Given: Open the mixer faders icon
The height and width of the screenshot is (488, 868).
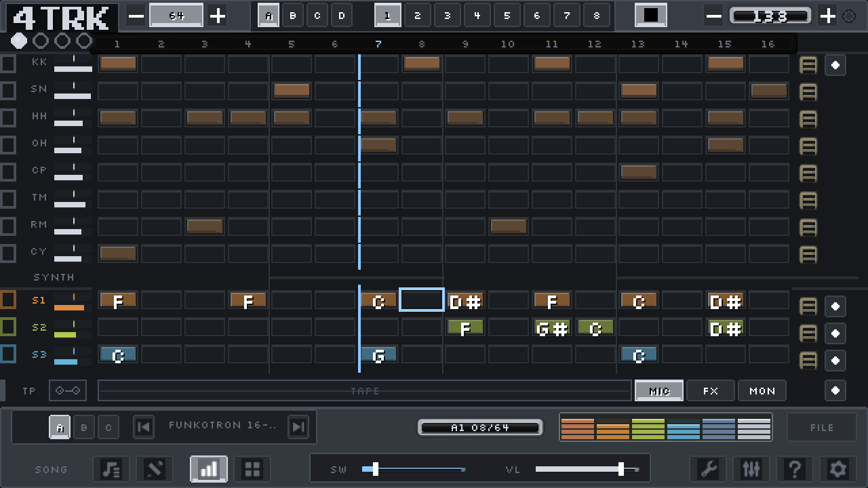Looking at the screenshot, I should pos(751,468).
